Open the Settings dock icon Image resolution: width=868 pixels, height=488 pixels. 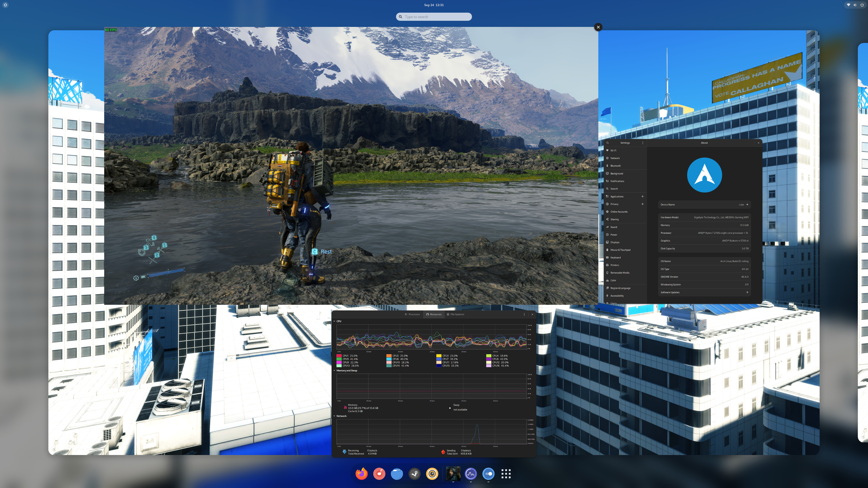[488, 474]
